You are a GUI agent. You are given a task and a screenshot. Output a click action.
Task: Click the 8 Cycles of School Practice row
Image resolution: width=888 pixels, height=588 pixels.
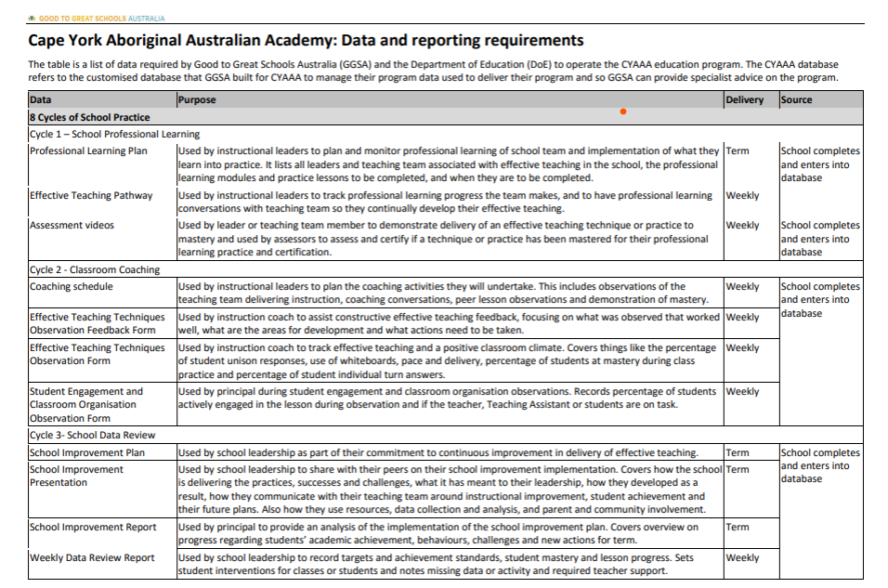pyautogui.click(x=90, y=117)
